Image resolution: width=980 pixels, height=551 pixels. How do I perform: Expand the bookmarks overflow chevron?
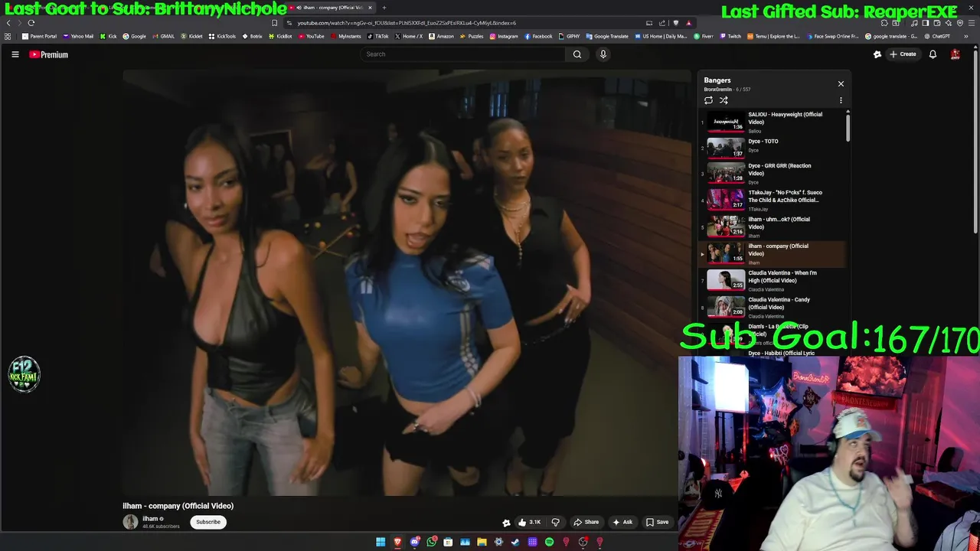[x=966, y=36]
